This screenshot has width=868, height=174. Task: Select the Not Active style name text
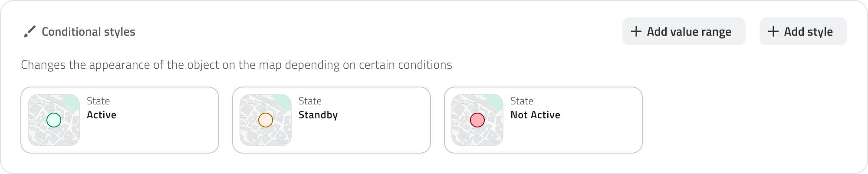pyautogui.click(x=535, y=115)
